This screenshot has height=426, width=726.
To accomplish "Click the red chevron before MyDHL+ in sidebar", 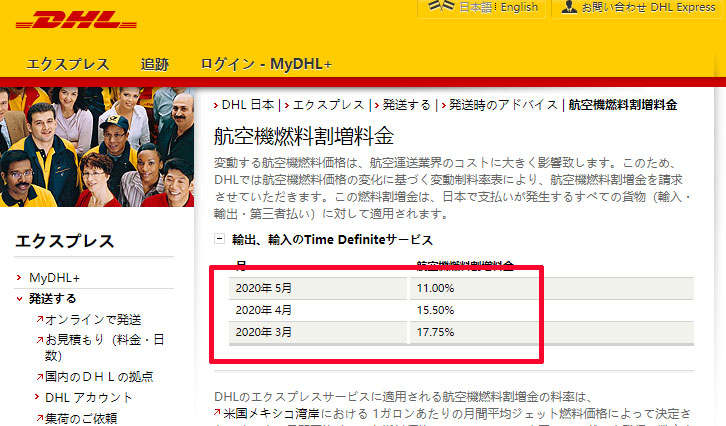I will pos(19,278).
